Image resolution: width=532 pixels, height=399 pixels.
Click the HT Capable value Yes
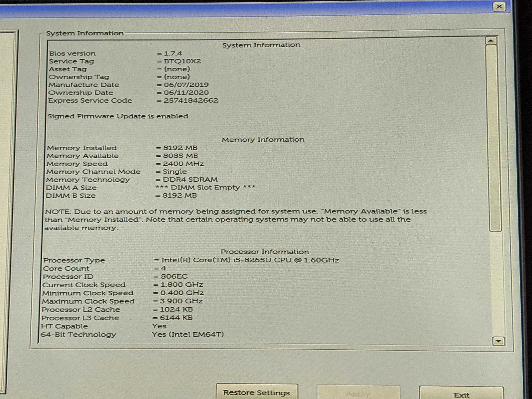coord(159,326)
